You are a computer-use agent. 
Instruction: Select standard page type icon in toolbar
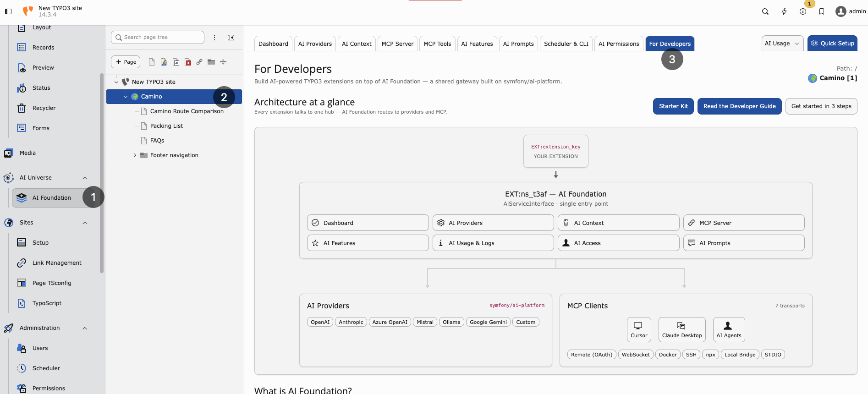click(x=152, y=62)
